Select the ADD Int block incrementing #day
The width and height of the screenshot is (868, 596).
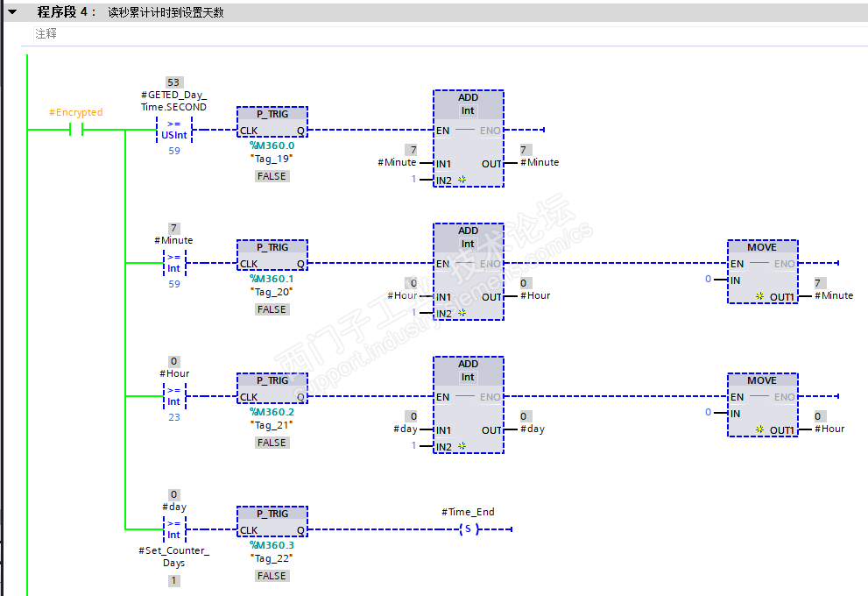coord(468,402)
